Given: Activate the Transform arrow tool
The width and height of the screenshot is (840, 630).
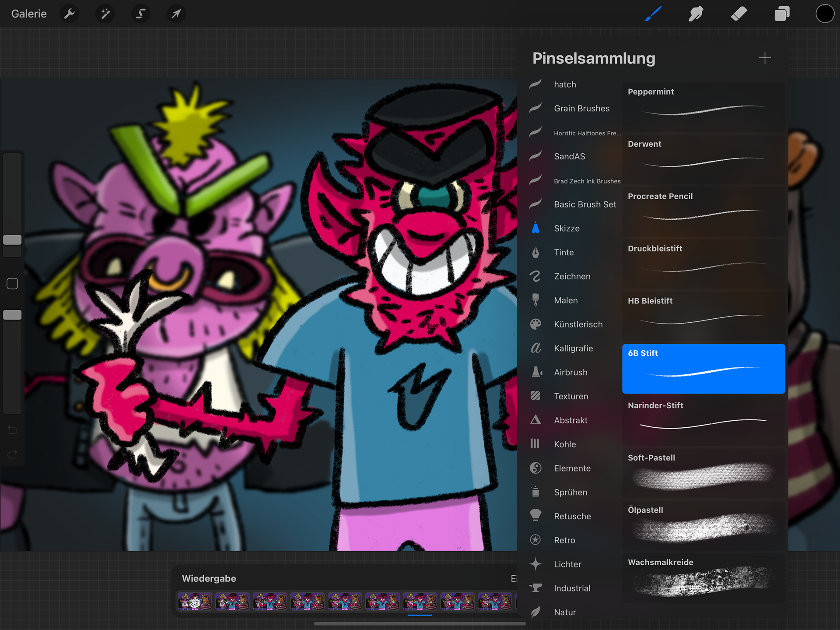Looking at the screenshot, I should click(176, 14).
